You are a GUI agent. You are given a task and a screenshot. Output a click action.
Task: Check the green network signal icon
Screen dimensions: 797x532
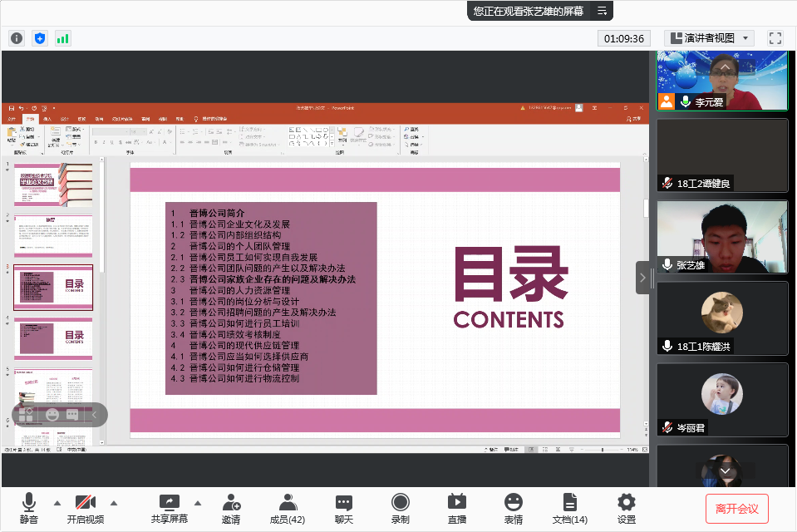tap(63, 38)
